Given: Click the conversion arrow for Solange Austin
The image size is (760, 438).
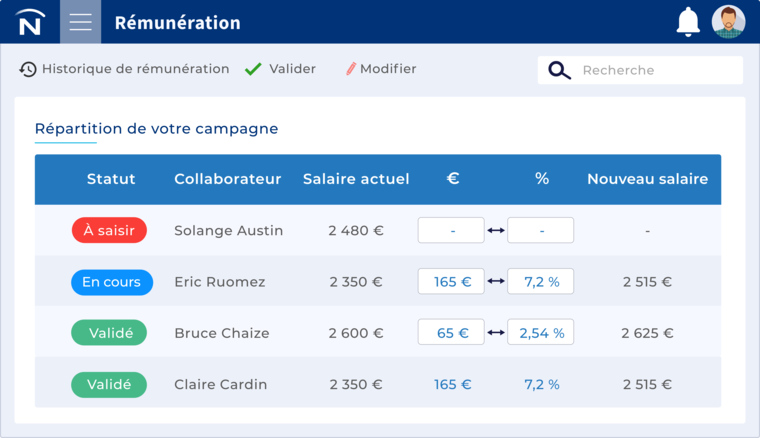Looking at the screenshot, I should [x=496, y=231].
